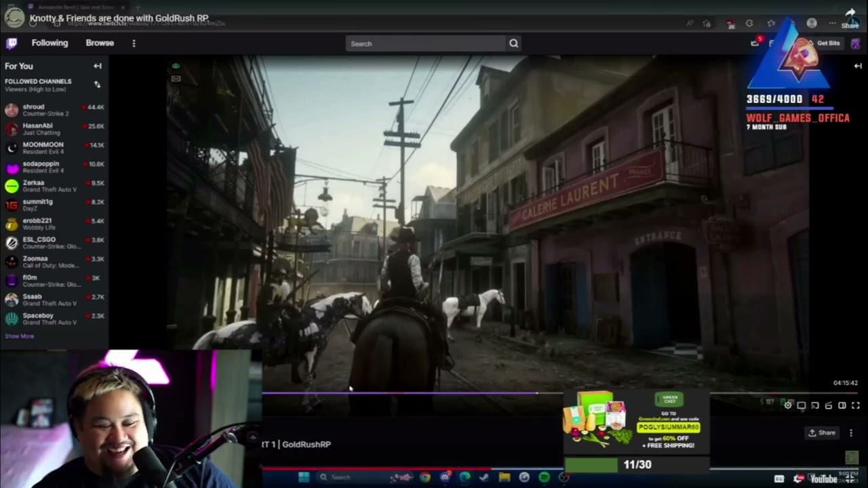Viewport: 868px width, 488px height.
Task: Click the search magnifier button
Action: coord(514,43)
